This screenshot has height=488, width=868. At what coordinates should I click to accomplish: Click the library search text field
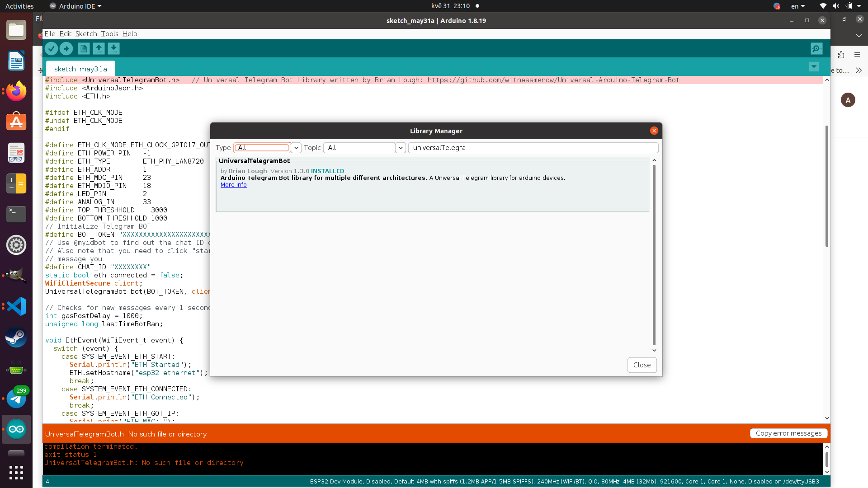[533, 148]
